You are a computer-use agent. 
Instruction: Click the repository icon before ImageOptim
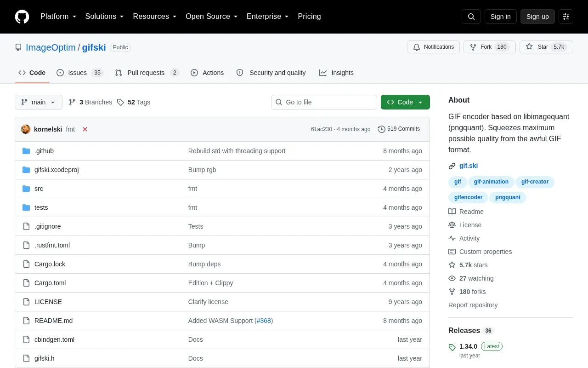point(18,47)
